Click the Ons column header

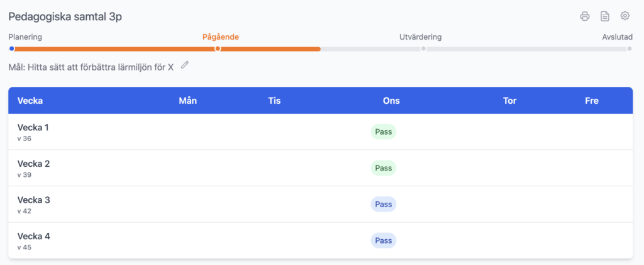[x=391, y=101]
